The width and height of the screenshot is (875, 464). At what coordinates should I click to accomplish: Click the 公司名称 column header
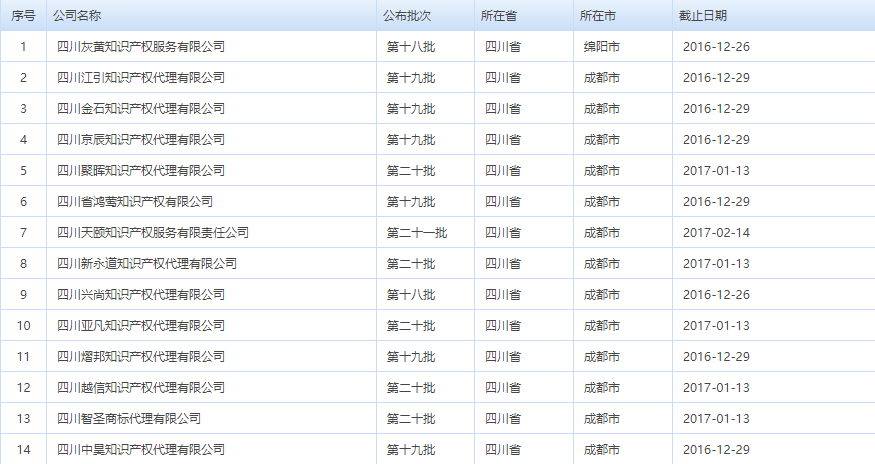point(76,16)
